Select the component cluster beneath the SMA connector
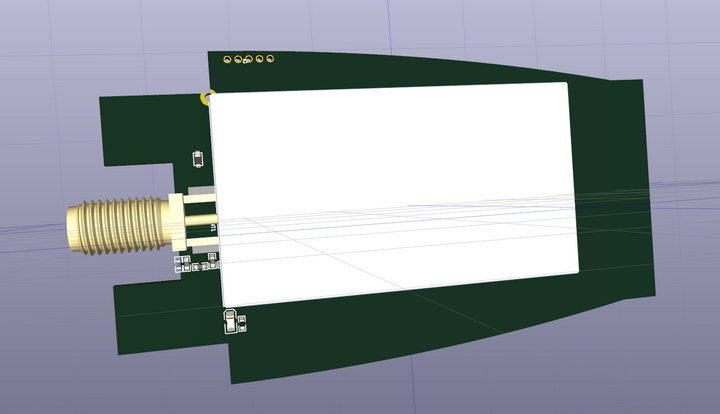Image resolution: width=720 pixels, height=414 pixels. click(x=196, y=264)
